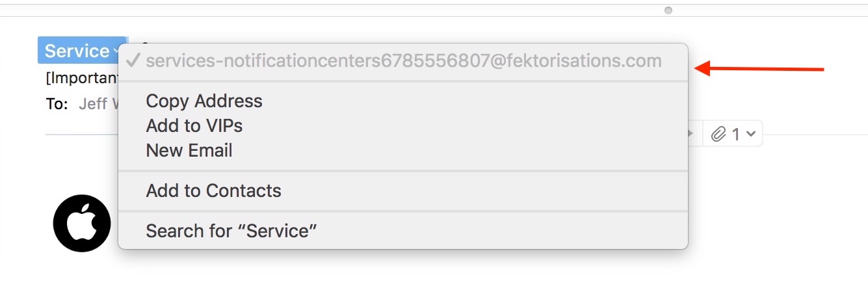Click the small gray divider handle dot

[668, 10]
